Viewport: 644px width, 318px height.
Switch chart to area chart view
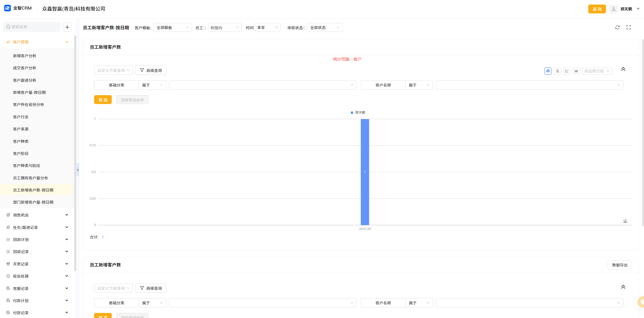coord(576,71)
